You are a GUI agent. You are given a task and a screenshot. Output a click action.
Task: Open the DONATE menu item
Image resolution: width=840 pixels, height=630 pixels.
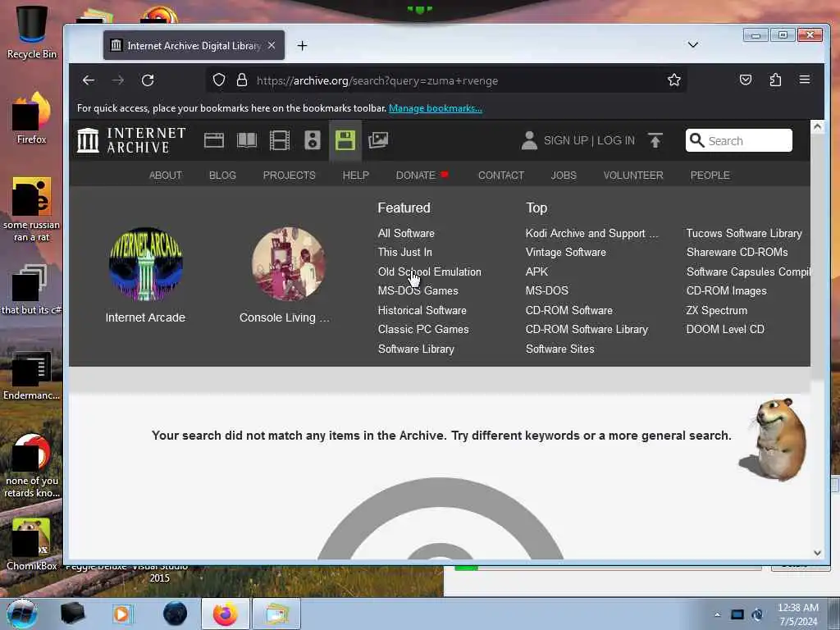point(422,176)
